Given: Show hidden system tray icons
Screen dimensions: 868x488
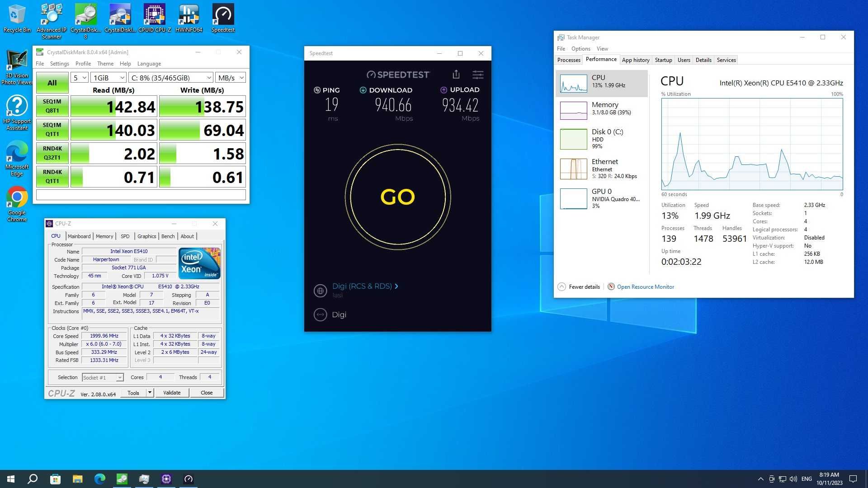Looking at the screenshot, I should pos(760,479).
